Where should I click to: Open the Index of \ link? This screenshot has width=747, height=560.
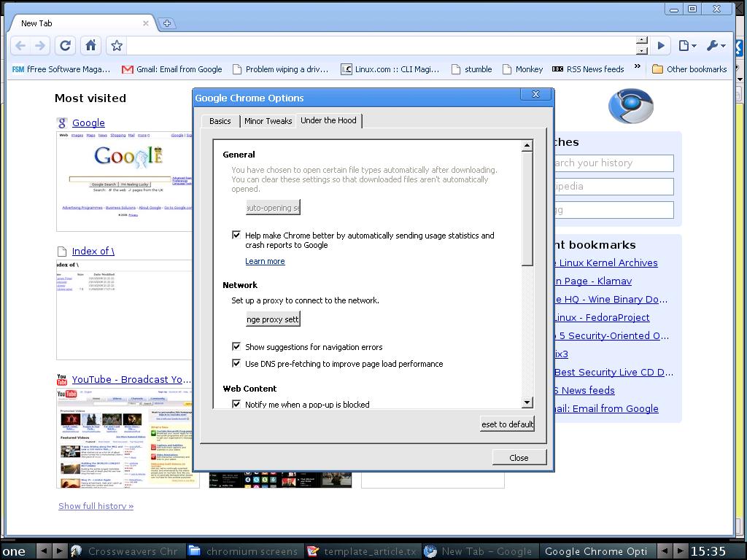pos(93,252)
